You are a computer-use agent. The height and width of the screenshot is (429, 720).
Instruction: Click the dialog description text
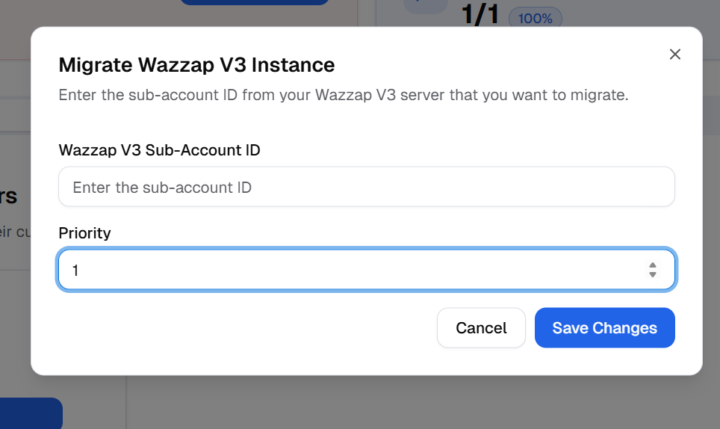coord(343,96)
